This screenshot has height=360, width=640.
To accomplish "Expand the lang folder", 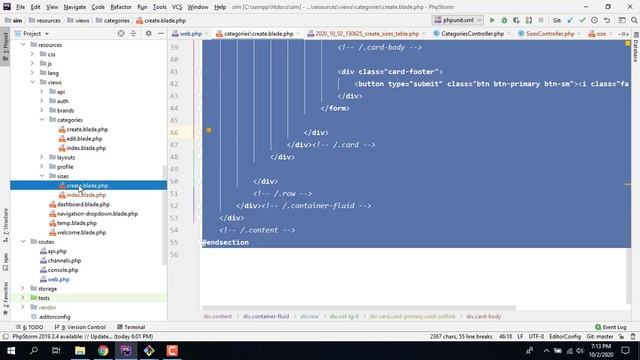I will 32,73.
